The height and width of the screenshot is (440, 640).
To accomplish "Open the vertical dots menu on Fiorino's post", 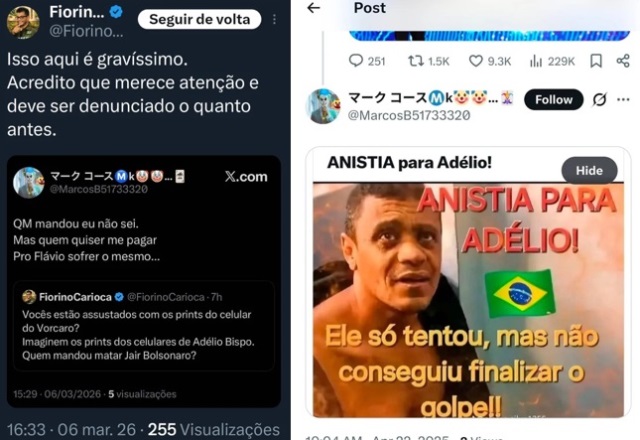I will 274,19.
